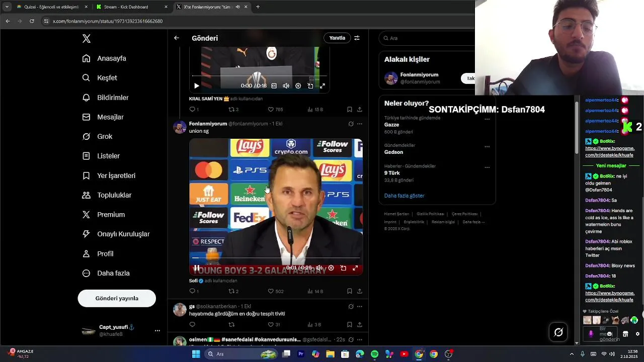Switch to Stream - Kick Dashboard tab

point(131,7)
